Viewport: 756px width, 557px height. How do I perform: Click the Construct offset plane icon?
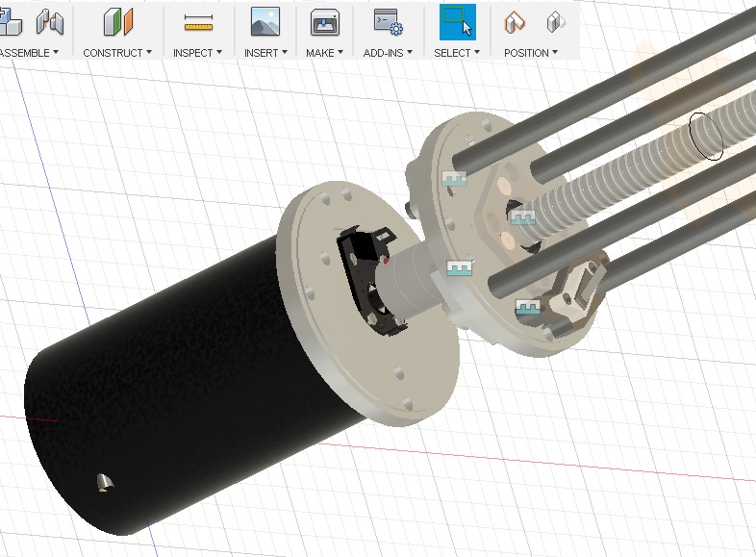click(x=118, y=21)
